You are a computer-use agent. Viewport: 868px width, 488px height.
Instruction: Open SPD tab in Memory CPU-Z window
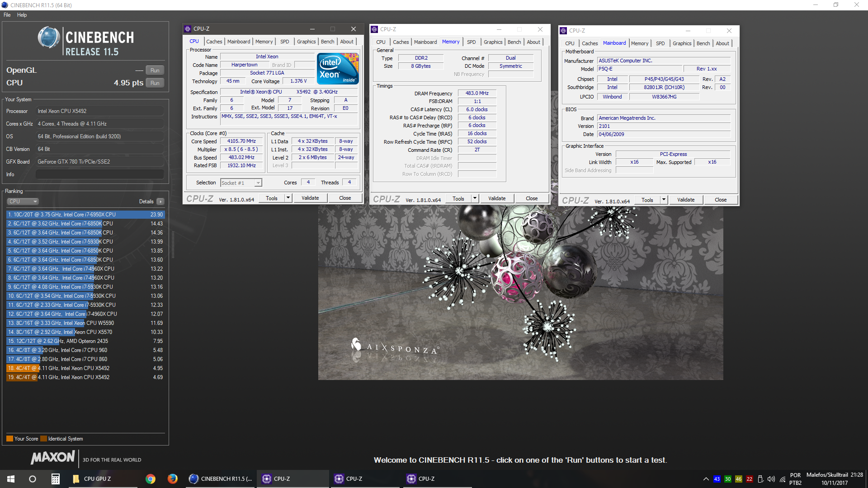(472, 42)
